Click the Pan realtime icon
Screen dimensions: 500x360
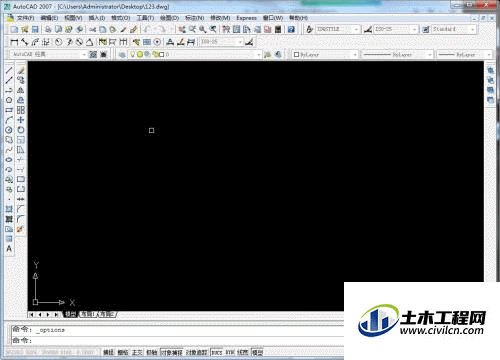pyautogui.click(x=182, y=29)
